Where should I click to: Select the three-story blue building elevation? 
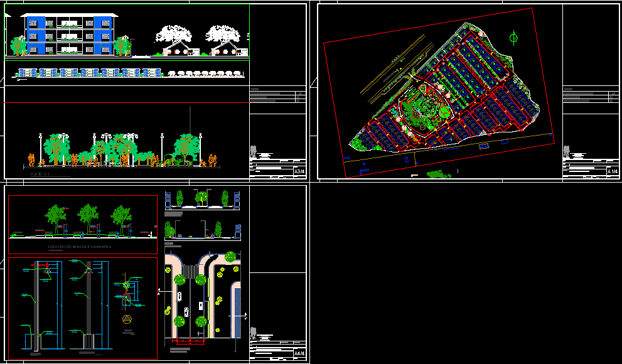68,36
